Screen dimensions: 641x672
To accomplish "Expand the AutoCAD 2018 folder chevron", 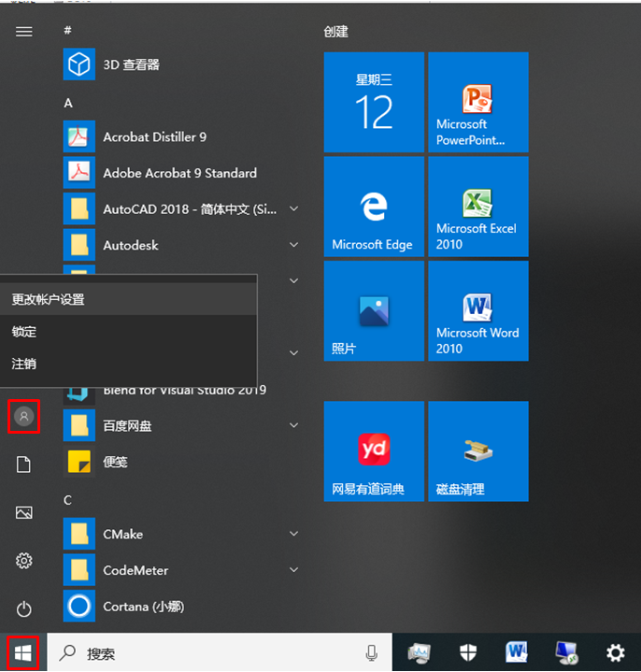I will (x=294, y=208).
